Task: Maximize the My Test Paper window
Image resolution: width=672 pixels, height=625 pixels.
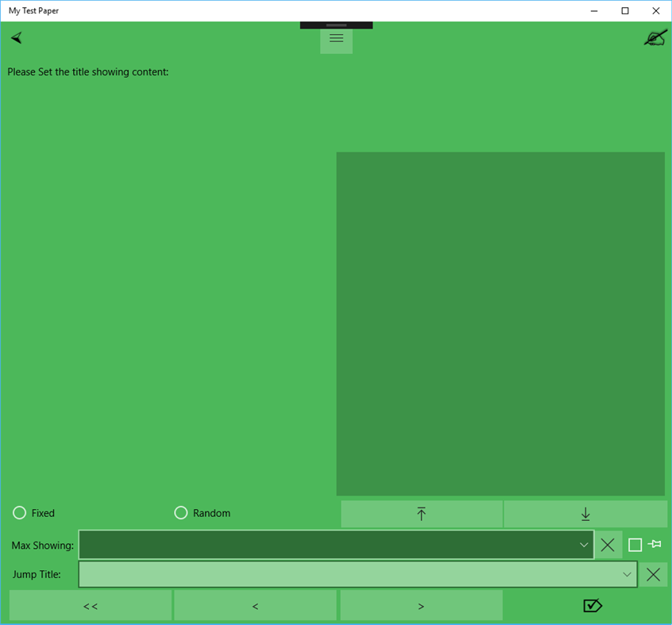Action: click(625, 11)
